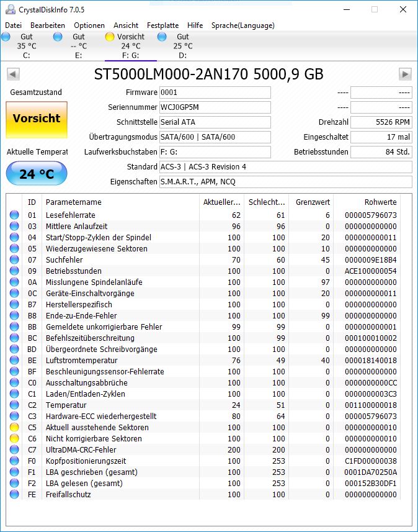The width and height of the screenshot is (418, 532).
Task: Click status orb of Mittlere Anlaufzeit row
Action: (14, 227)
